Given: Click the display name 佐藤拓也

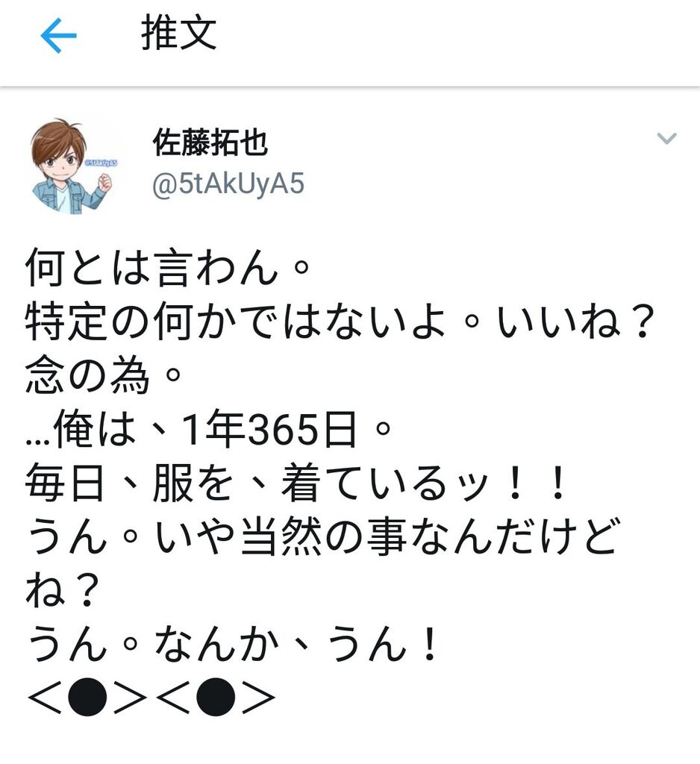Looking at the screenshot, I should point(210,143).
